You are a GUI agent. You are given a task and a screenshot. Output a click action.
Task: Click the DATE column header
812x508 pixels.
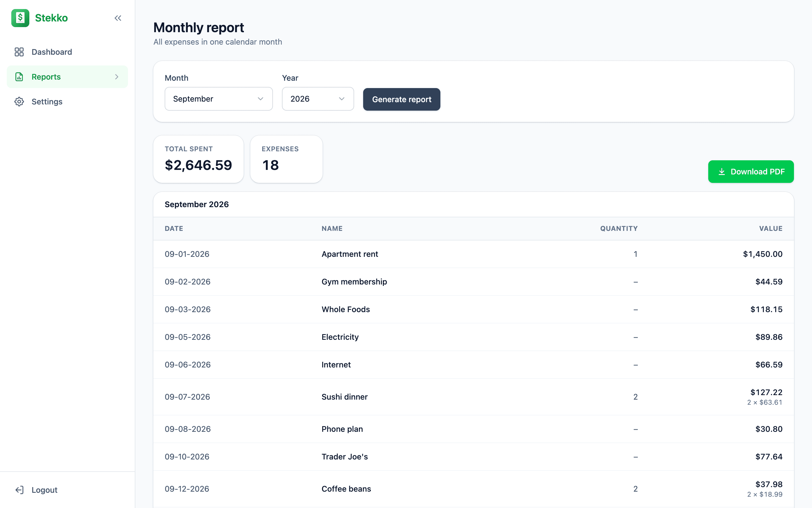(x=174, y=229)
